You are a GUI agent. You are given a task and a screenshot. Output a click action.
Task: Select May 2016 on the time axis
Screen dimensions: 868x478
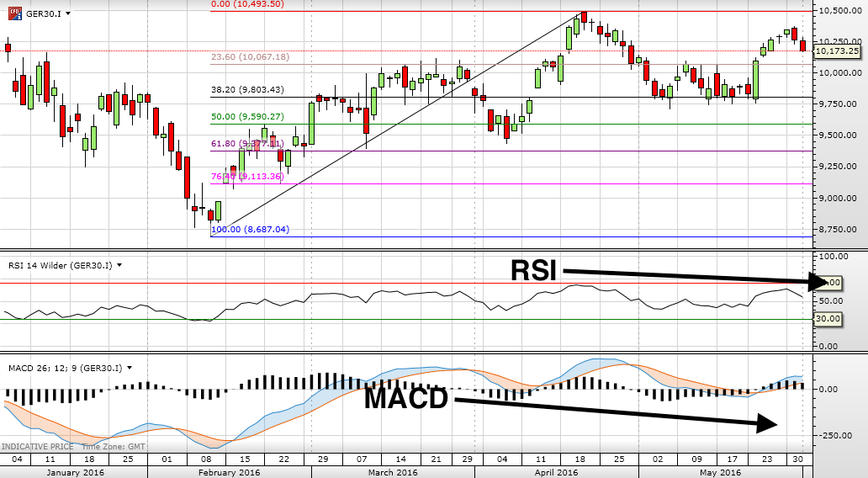pyautogui.click(x=717, y=472)
